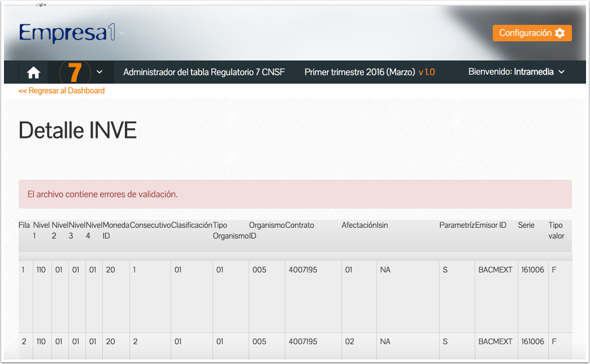Viewport: 590px width, 364px height.
Task: Expand the Bienvenido Intramedia user menu
Action: 561,72
